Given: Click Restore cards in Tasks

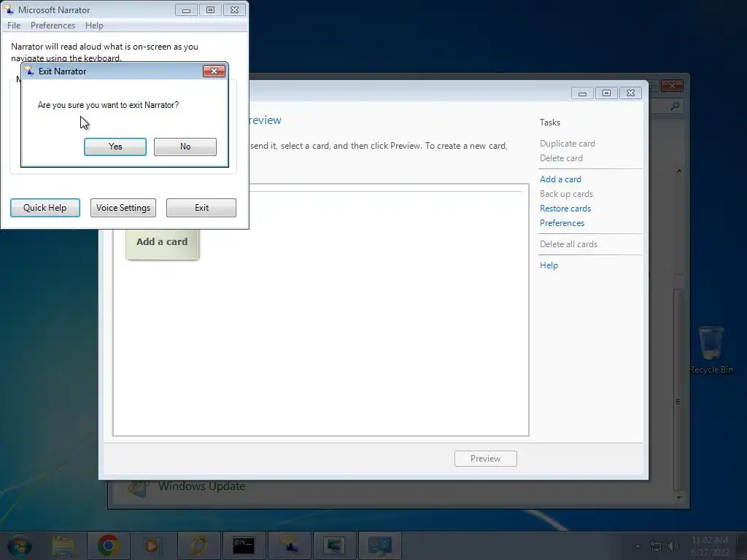Looking at the screenshot, I should click(x=565, y=208).
